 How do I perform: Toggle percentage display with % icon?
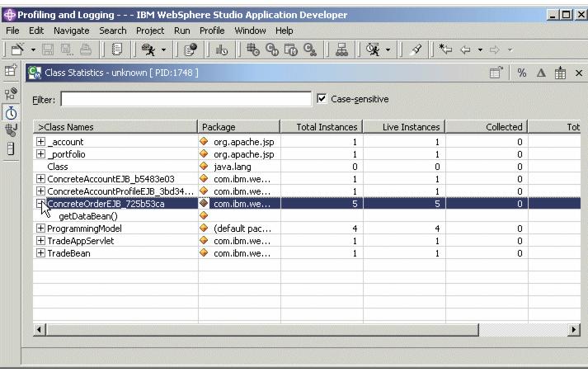[522, 73]
